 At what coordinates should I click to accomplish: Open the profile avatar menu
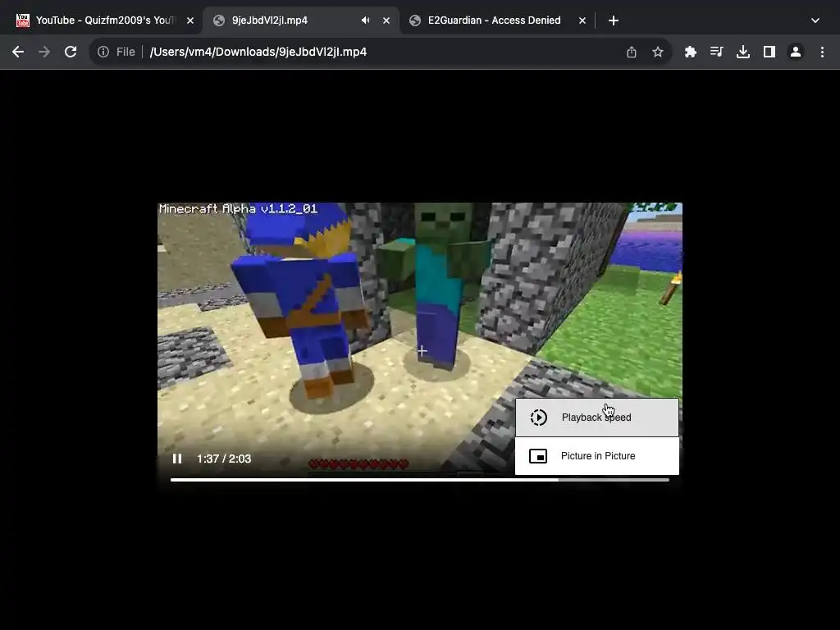[796, 52]
